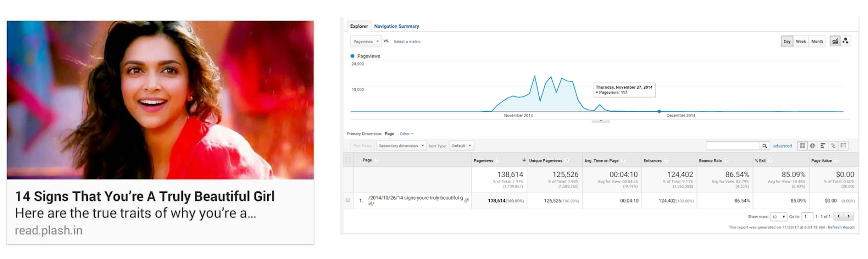This screenshot has width=868, height=259.
Task: Click the November 2014 axis label
Action: tap(518, 116)
